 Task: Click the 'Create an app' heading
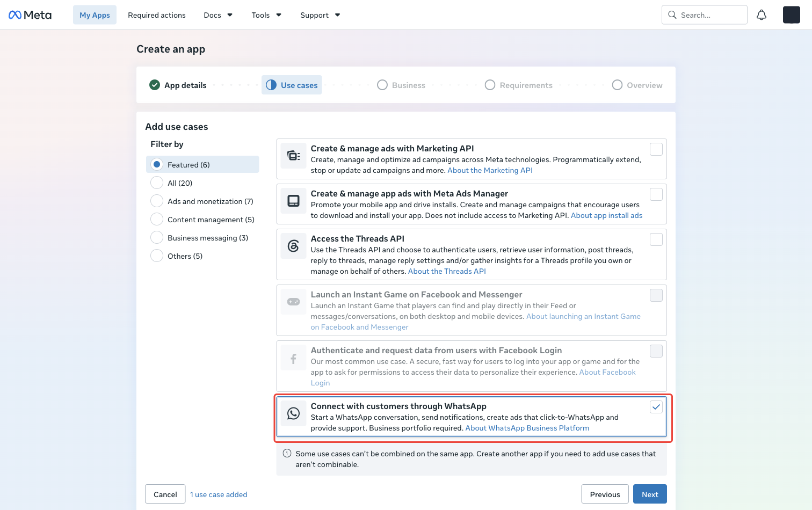(171, 49)
